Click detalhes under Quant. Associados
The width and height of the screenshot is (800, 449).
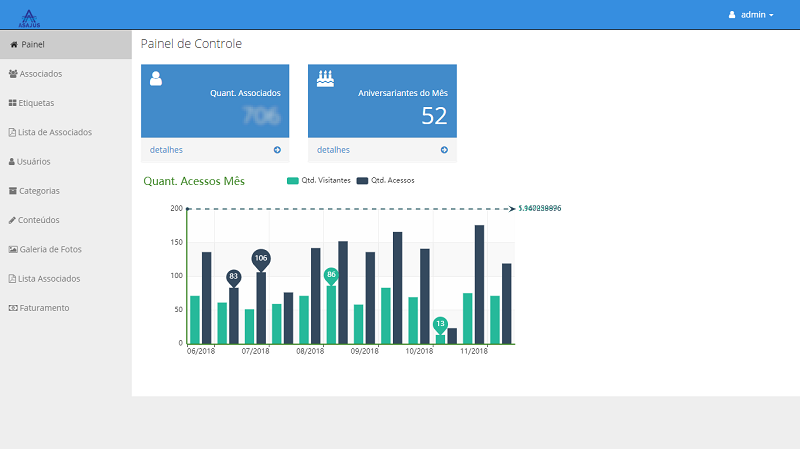[166, 150]
